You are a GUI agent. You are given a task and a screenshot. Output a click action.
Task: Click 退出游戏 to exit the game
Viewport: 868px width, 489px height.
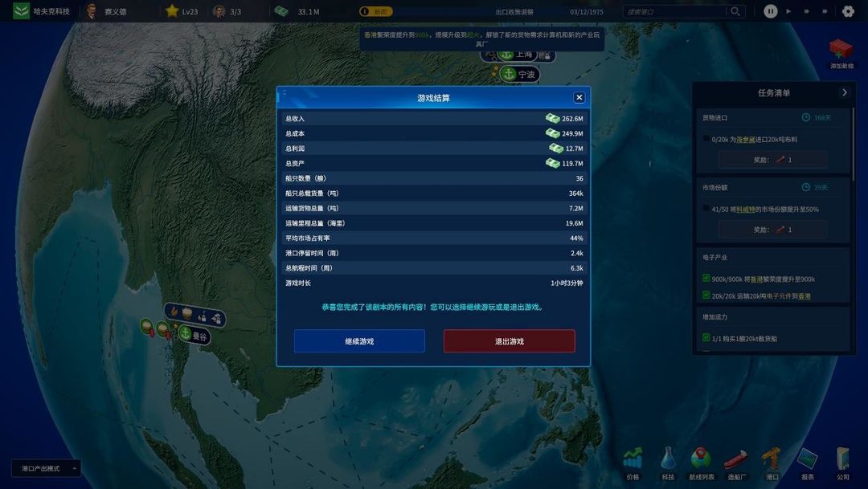click(x=510, y=340)
